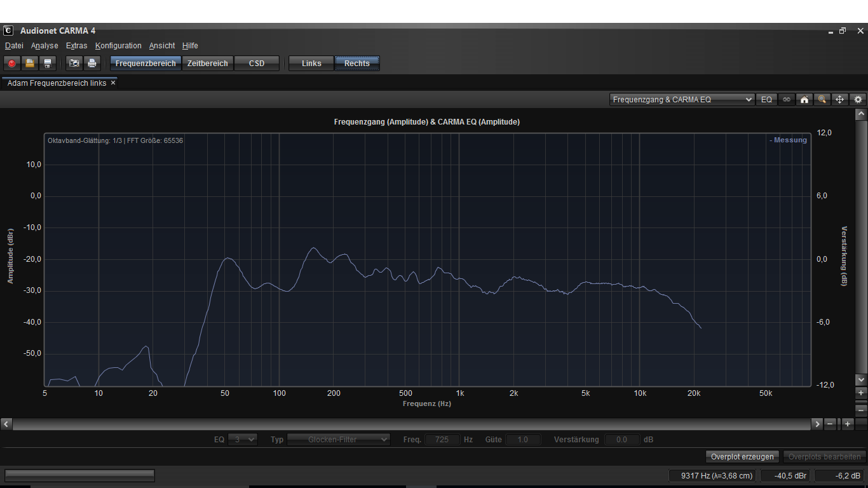The height and width of the screenshot is (488, 868).
Task: Open the Konfiguration menu
Action: point(118,46)
